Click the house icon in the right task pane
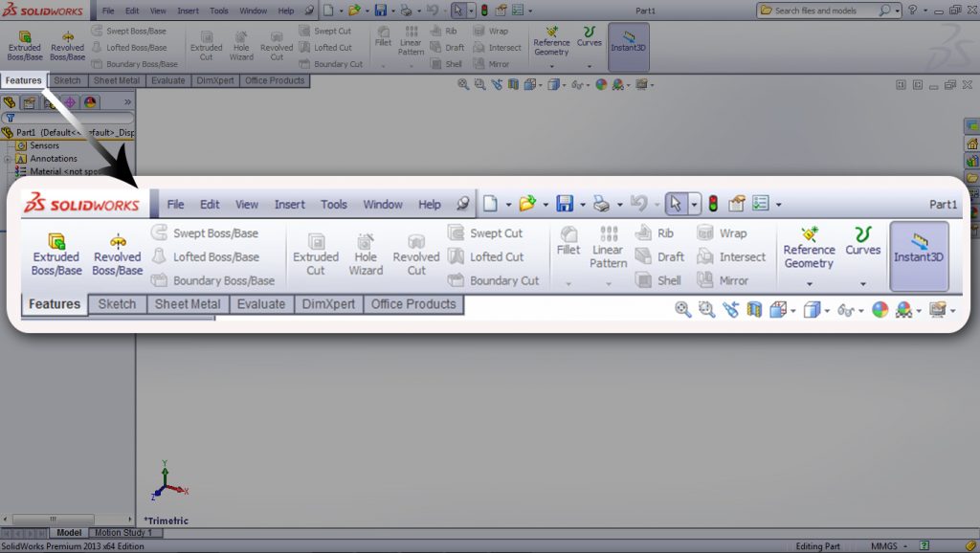Image resolution: width=980 pixels, height=553 pixels. [972, 144]
